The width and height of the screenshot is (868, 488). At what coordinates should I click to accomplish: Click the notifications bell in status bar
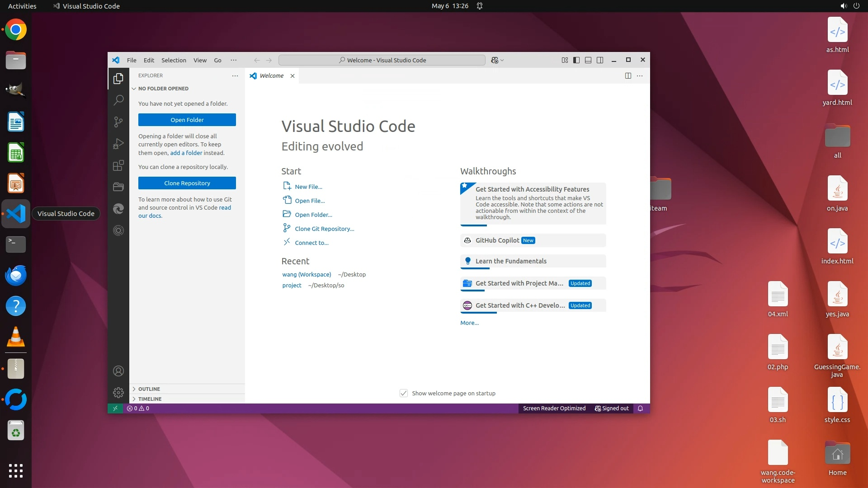(x=640, y=408)
